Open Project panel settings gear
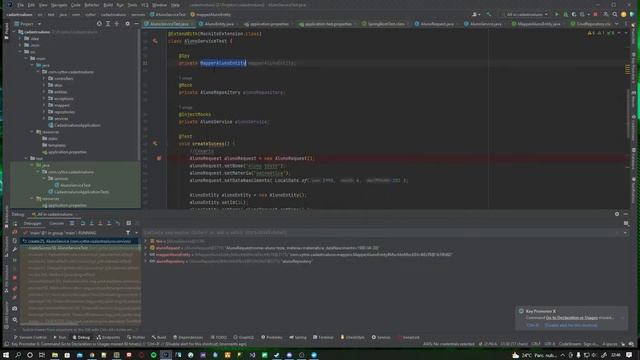The height and width of the screenshot is (360, 640). (127, 24)
